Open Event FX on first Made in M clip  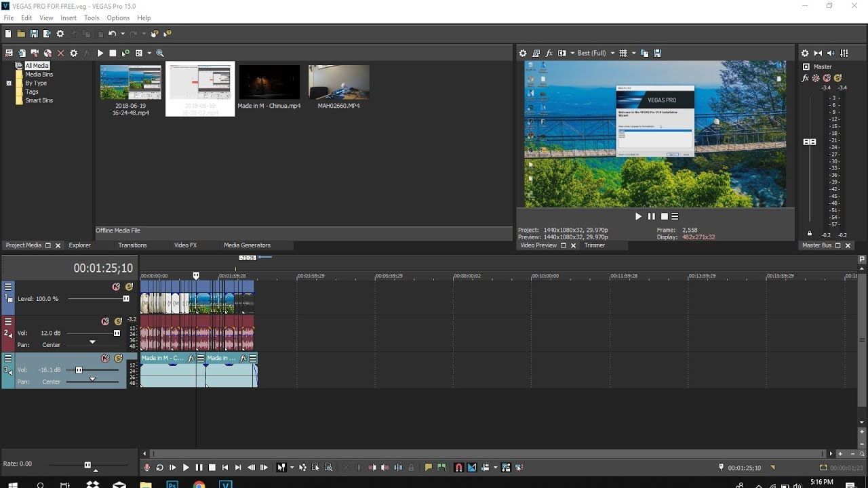(191, 358)
